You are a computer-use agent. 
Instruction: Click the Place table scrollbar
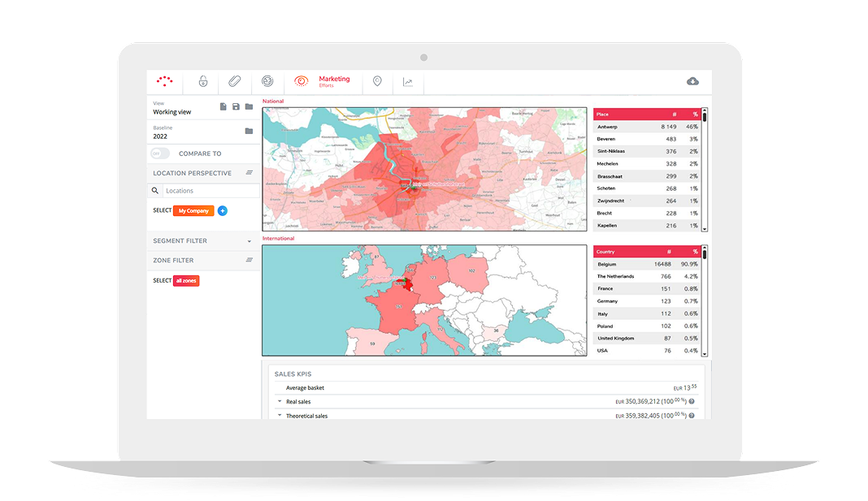[705, 171]
